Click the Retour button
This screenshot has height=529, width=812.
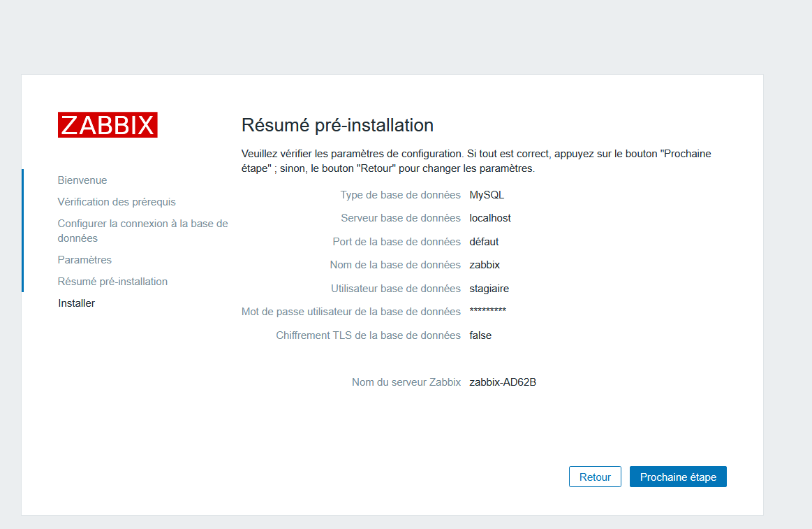(x=595, y=476)
